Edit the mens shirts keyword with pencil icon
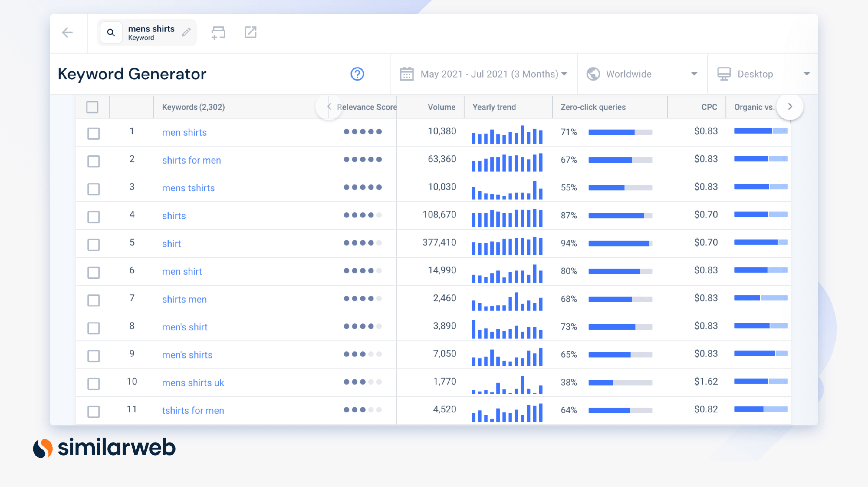This screenshot has height=487, width=868. click(x=186, y=32)
